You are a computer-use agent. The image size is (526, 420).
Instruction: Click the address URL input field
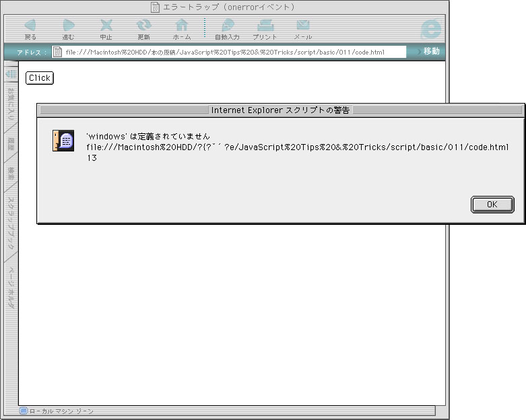point(229,52)
